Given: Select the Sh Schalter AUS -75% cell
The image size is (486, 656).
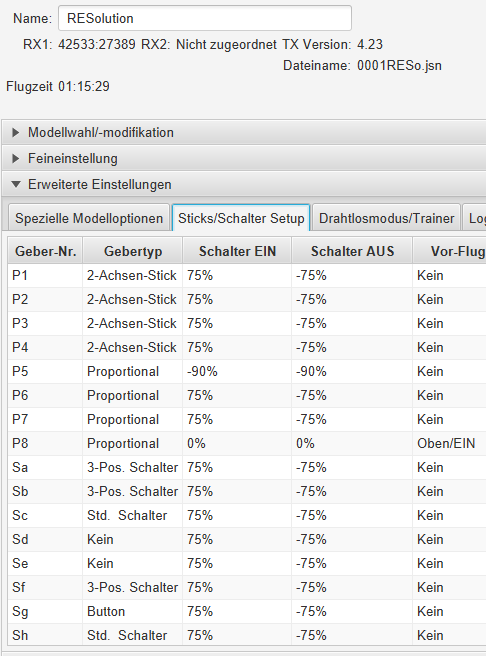Looking at the screenshot, I should coord(352,635).
